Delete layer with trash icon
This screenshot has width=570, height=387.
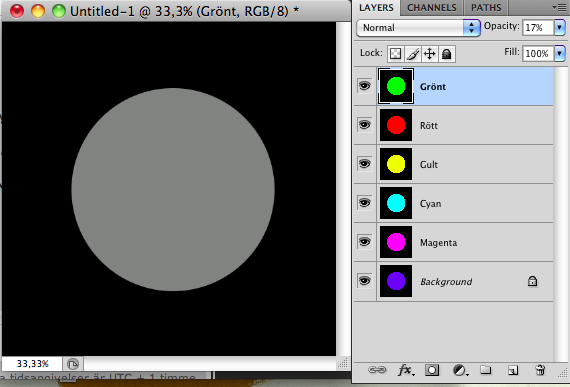(x=540, y=370)
